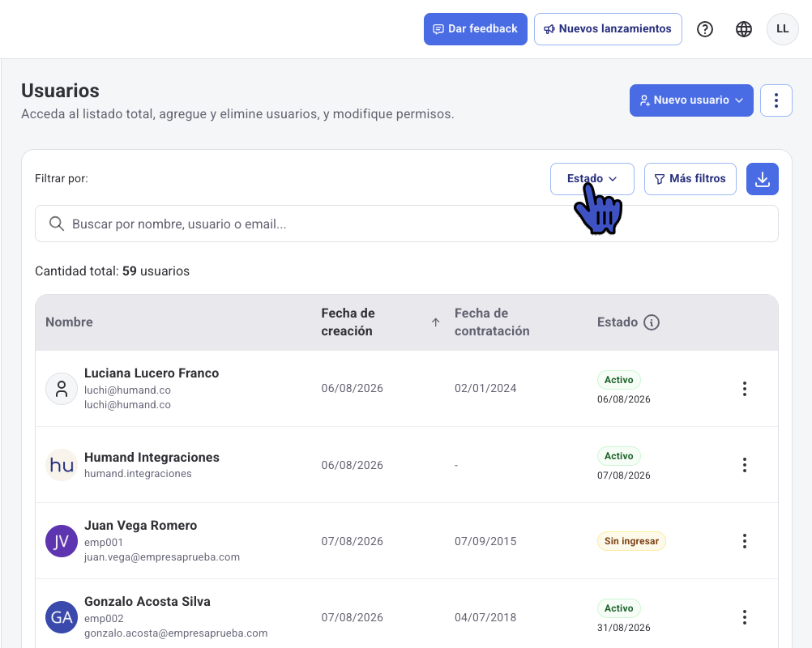Click the Dar feedback button
Viewport: 812px width, 648px height.
476,29
